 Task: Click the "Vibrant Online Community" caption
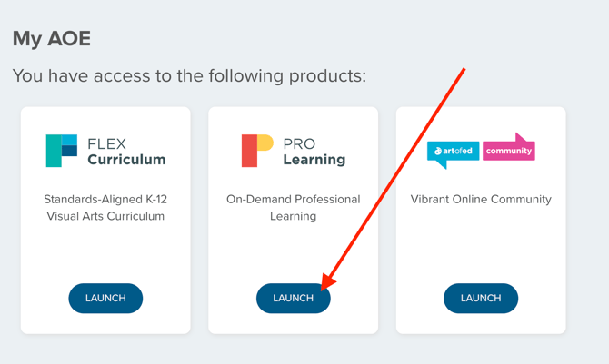[x=481, y=199]
